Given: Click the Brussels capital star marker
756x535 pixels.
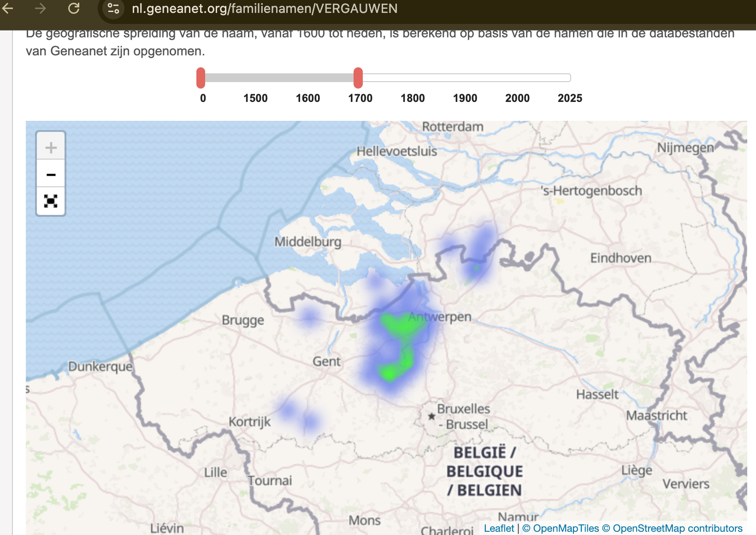Looking at the screenshot, I should [431, 416].
